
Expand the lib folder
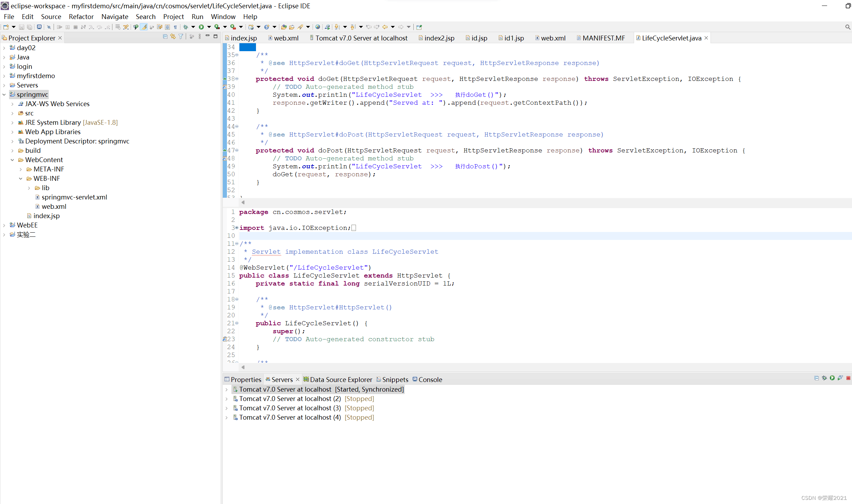(x=29, y=188)
